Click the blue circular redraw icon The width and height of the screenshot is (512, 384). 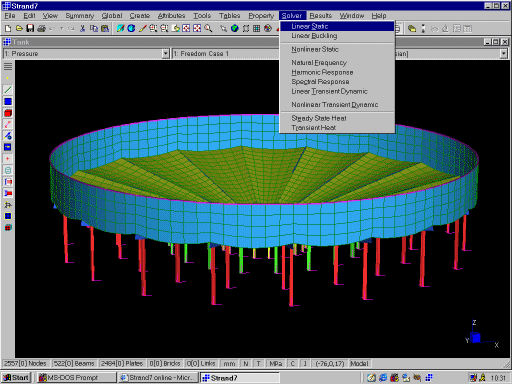point(131,29)
